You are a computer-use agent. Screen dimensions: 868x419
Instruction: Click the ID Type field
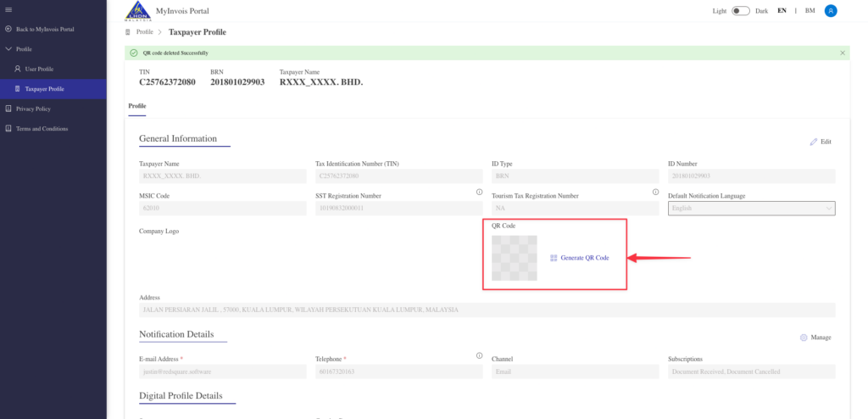coord(576,176)
